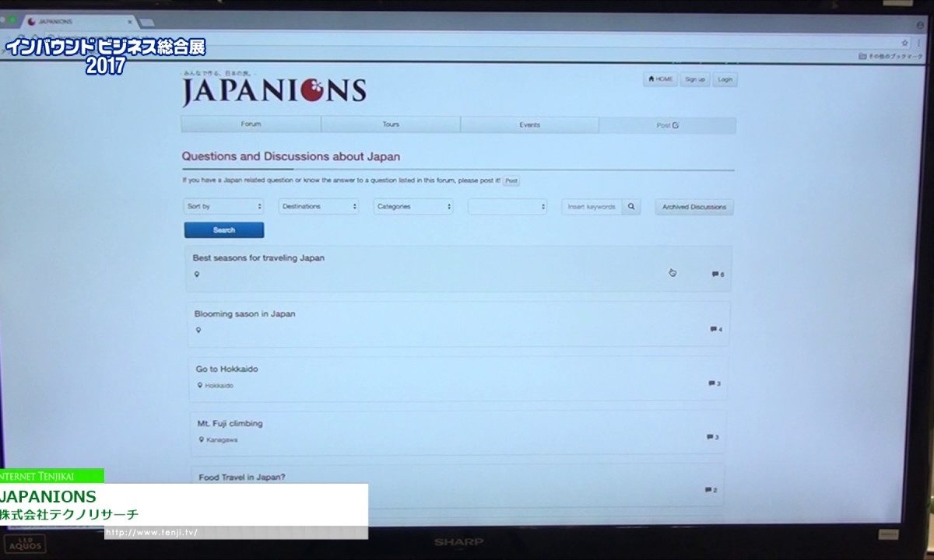Click the Sign up button

[694, 79]
